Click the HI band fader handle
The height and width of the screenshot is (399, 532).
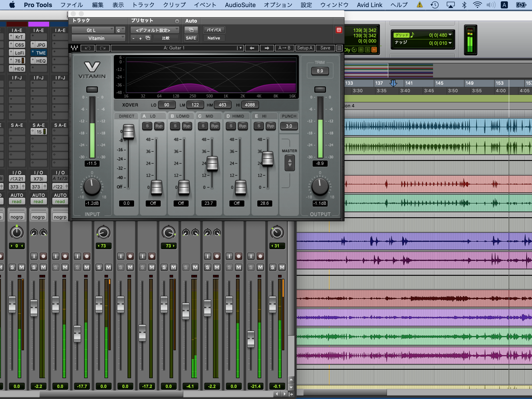[x=267, y=158]
